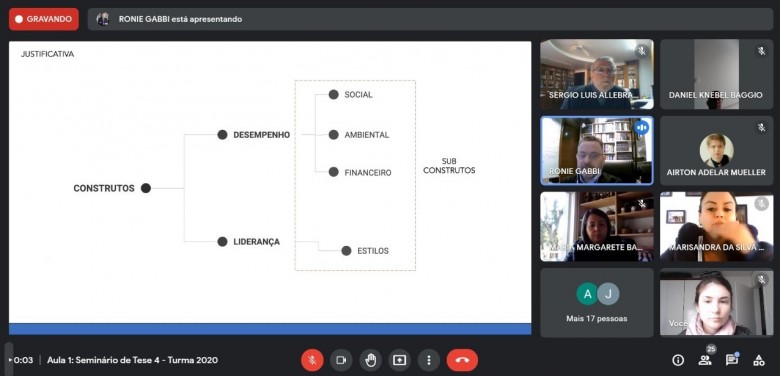Click SUB CONSTRUTOS label in slide
The image size is (780, 376).
449,166
